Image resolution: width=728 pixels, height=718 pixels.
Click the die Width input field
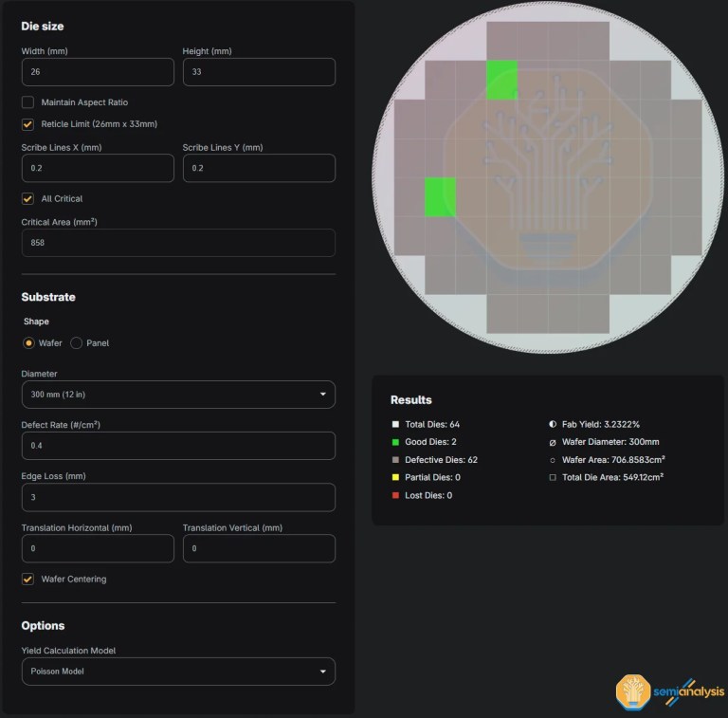point(98,72)
